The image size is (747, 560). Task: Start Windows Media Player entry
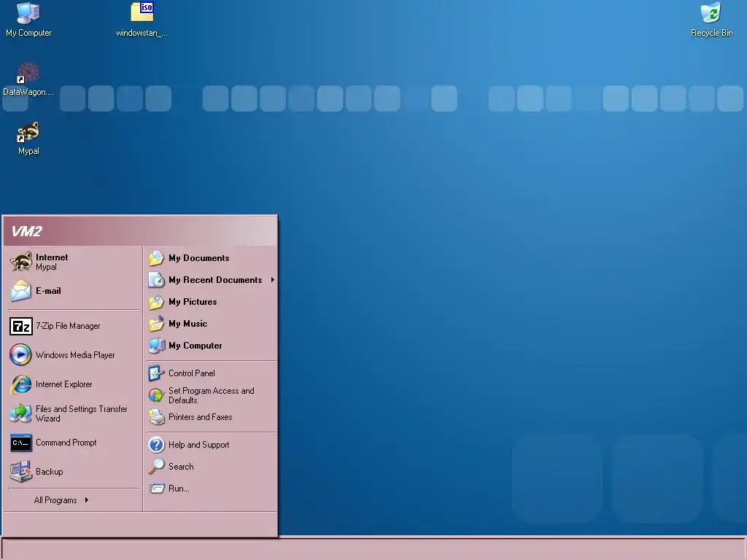tap(75, 355)
